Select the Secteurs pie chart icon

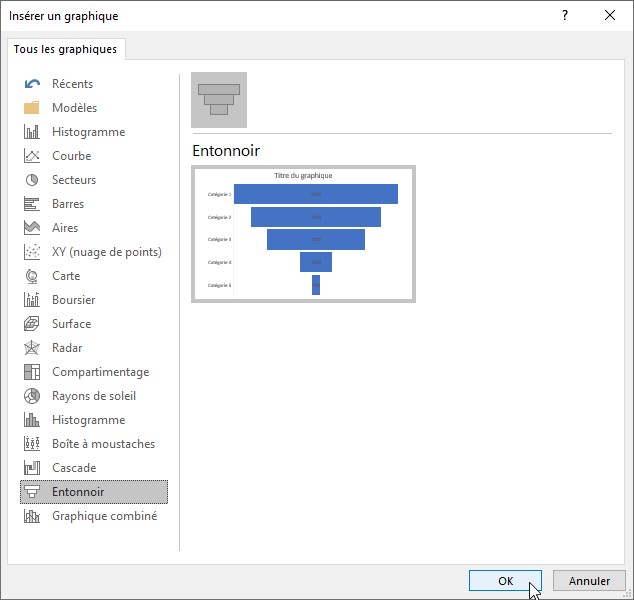[32, 180]
